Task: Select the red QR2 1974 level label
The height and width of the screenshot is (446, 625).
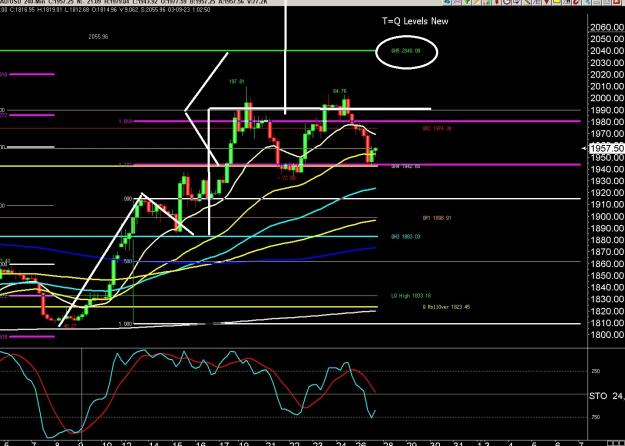Action: tap(437, 129)
